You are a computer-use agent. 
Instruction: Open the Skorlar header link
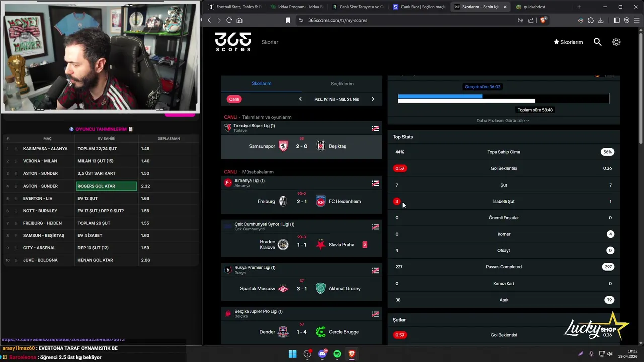270,42
